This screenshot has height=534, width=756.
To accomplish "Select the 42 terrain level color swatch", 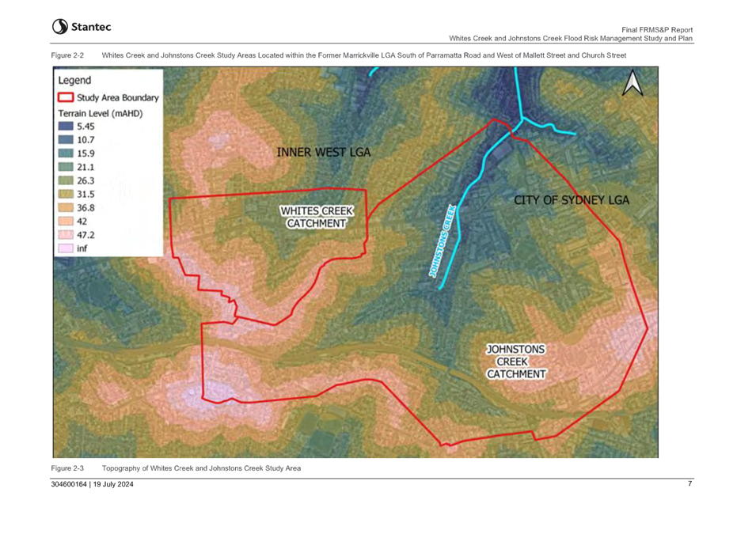I will 66,222.
